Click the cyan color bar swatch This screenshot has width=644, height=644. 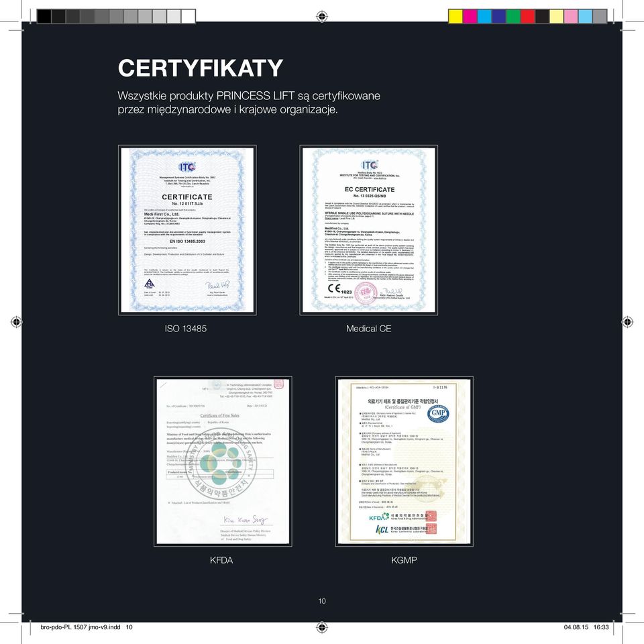click(484, 16)
